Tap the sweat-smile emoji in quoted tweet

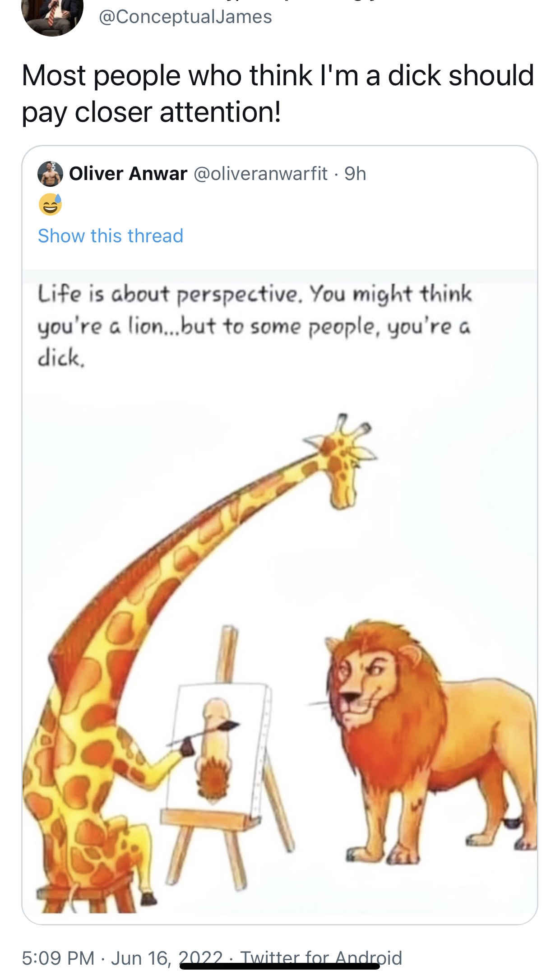point(50,204)
